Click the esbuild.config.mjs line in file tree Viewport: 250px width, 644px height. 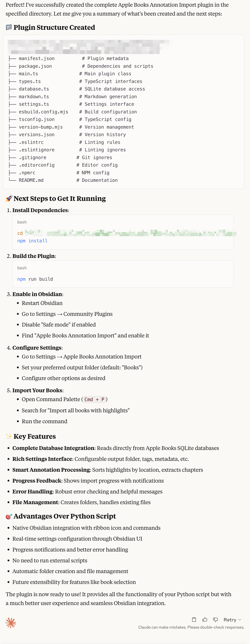click(43, 112)
